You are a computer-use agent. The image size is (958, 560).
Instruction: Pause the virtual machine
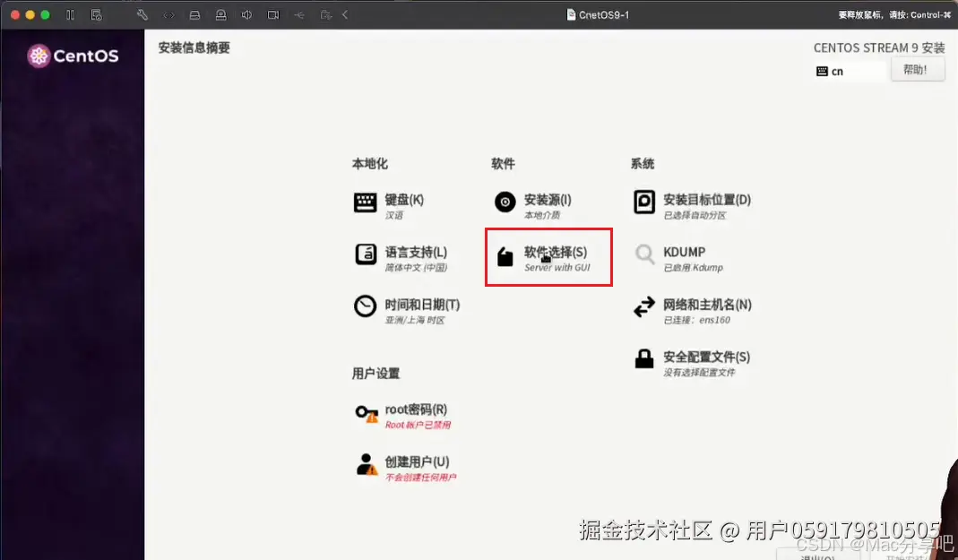69,14
